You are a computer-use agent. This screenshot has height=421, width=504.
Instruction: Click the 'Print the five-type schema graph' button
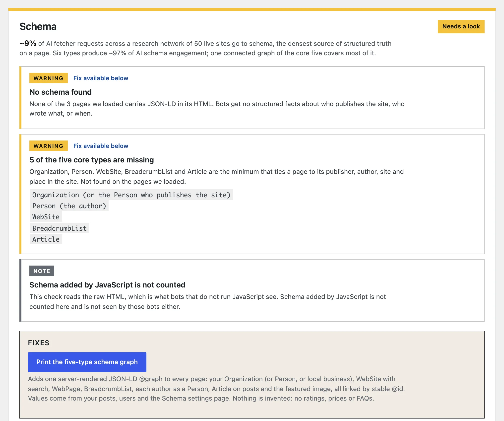[x=87, y=362]
